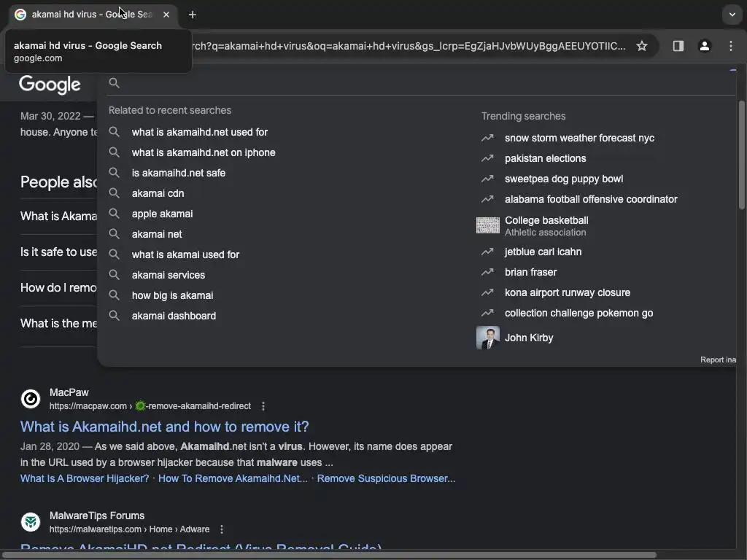Toggle the browser side panel

(678, 46)
